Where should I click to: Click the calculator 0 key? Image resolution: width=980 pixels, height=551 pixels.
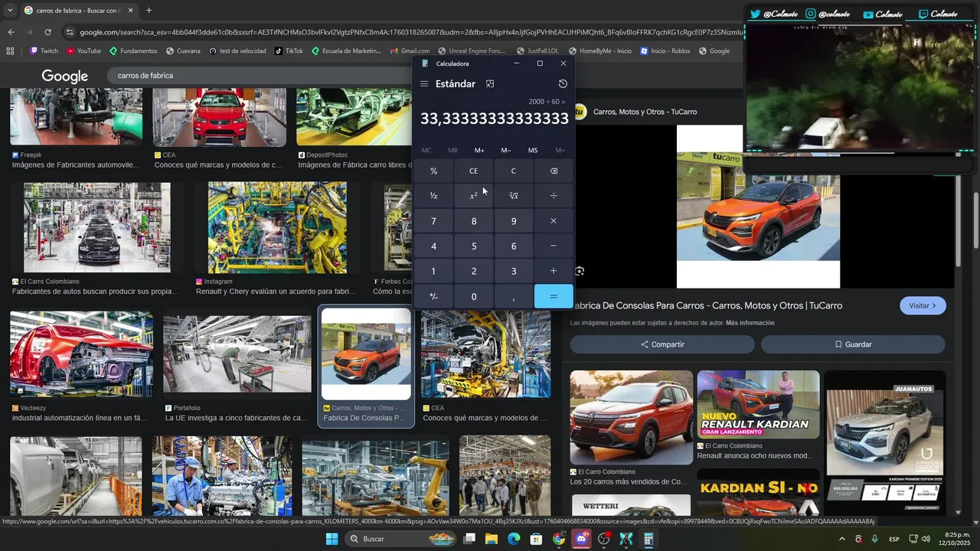(x=473, y=296)
